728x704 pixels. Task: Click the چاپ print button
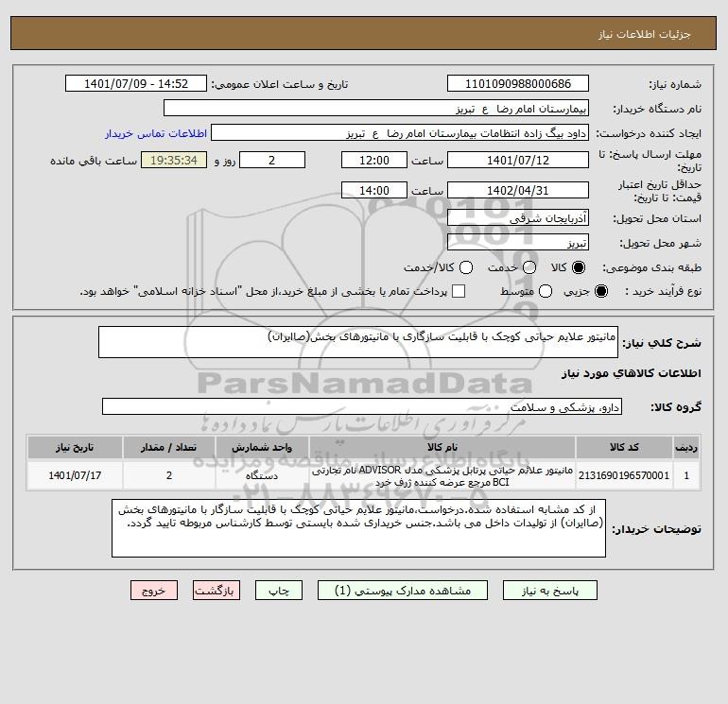[x=279, y=591]
